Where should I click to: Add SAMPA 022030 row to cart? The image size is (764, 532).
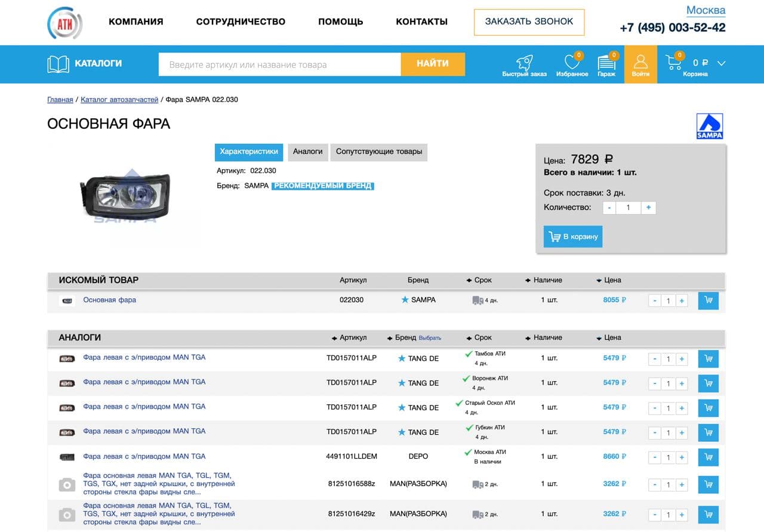pyautogui.click(x=708, y=300)
